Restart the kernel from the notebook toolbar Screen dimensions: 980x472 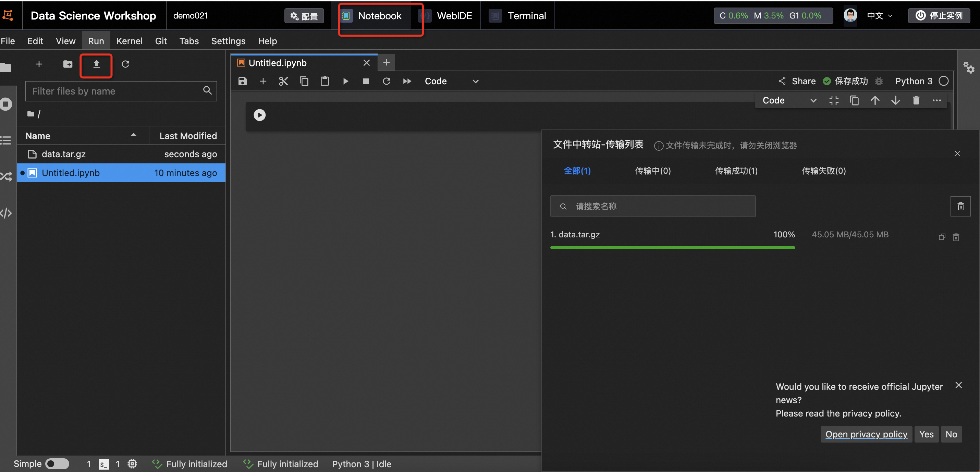click(x=386, y=82)
